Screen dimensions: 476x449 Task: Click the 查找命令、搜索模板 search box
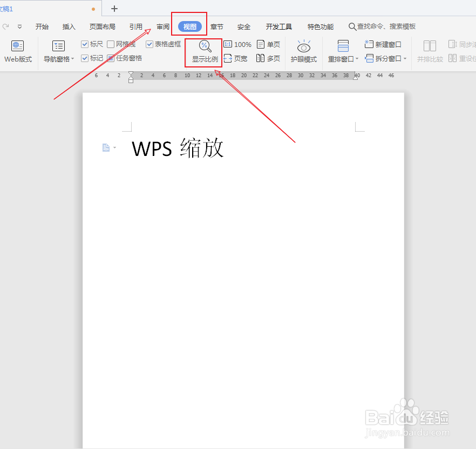click(382, 27)
